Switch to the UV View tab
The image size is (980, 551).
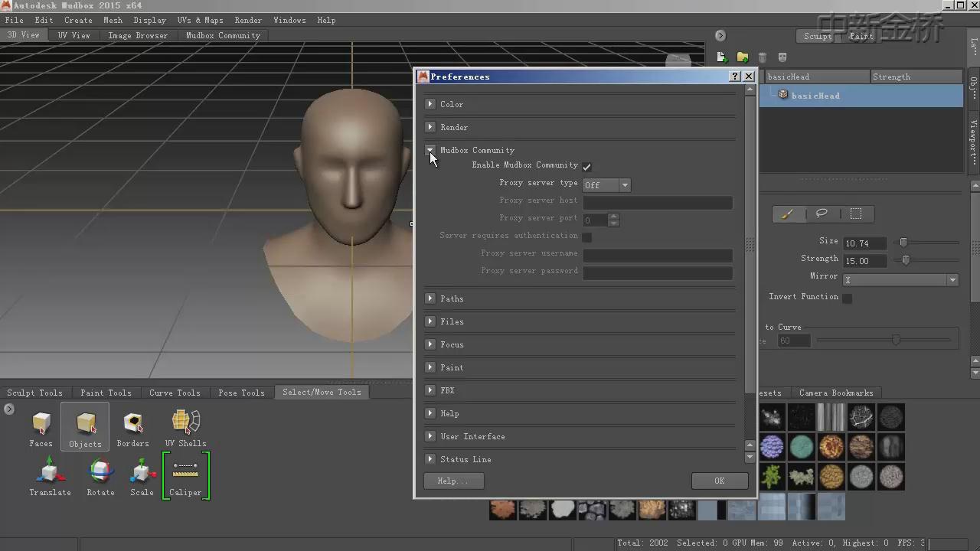[73, 35]
